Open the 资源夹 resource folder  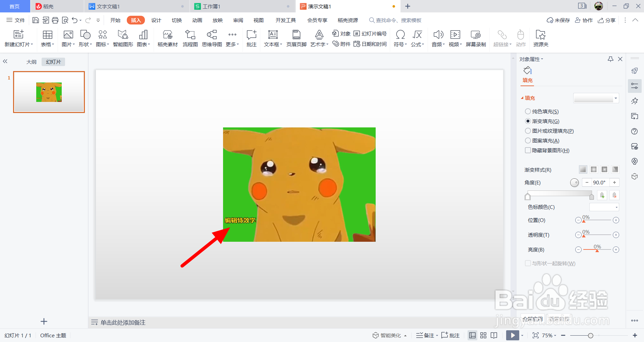(541, 38)
